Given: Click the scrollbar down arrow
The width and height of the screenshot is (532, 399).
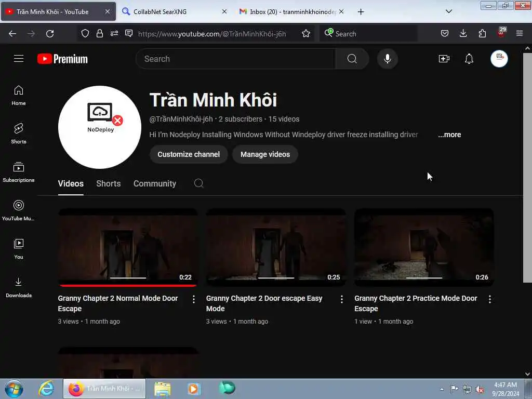Looking at the screenshot, I should pos(527,374).
